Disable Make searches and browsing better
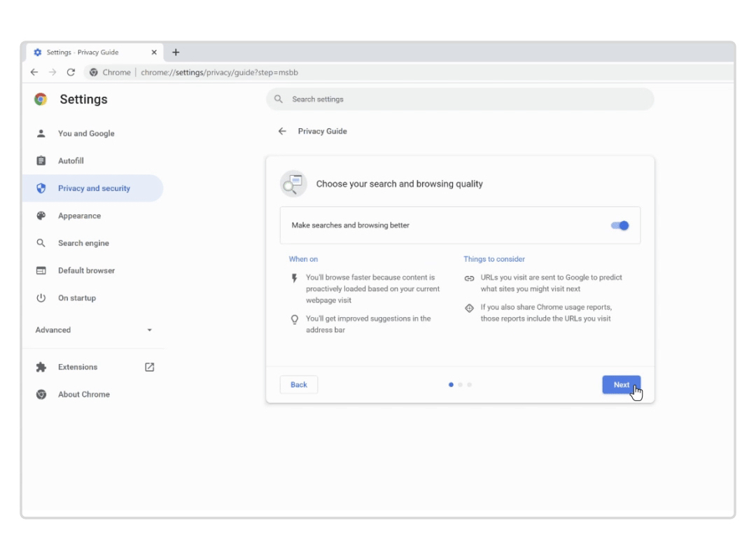The height and width of the screenshot is (560, 756). point(619,225)
